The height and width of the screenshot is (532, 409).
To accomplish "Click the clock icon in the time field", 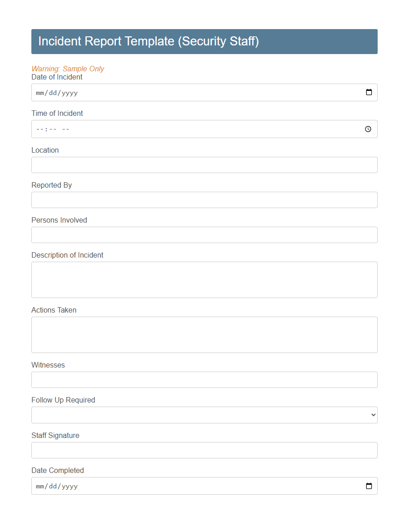I will coord(368,129).
